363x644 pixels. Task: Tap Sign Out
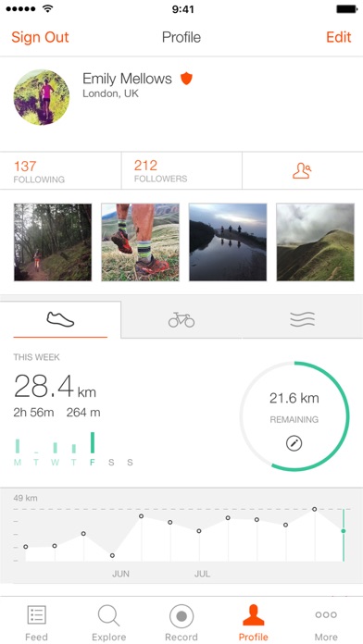point(40,37)
